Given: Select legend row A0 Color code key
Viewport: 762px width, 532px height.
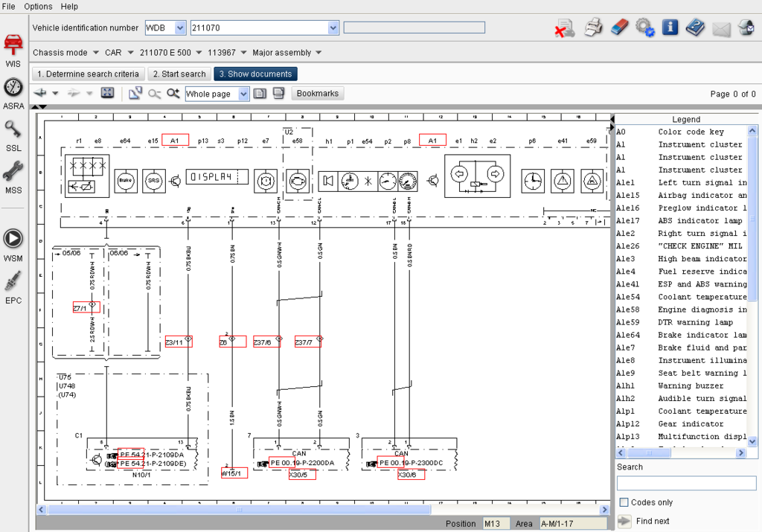Looking at the screenshot, I should (682, 132).
